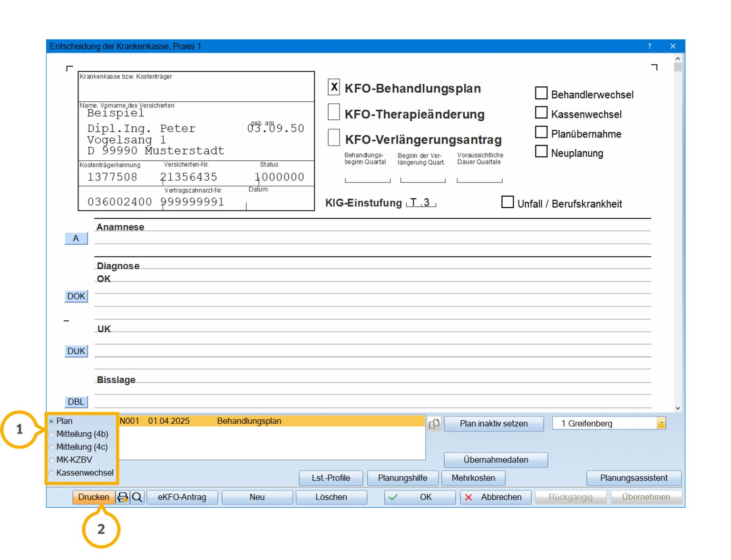Close the Entscheidung der Krankenkasse dialog

673,46
